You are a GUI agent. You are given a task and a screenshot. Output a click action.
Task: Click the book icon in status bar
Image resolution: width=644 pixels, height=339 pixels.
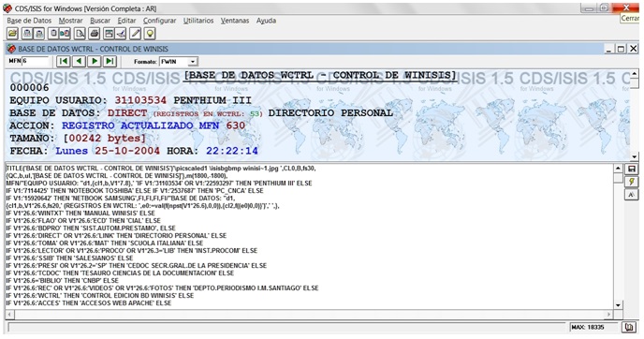[628, 327]
